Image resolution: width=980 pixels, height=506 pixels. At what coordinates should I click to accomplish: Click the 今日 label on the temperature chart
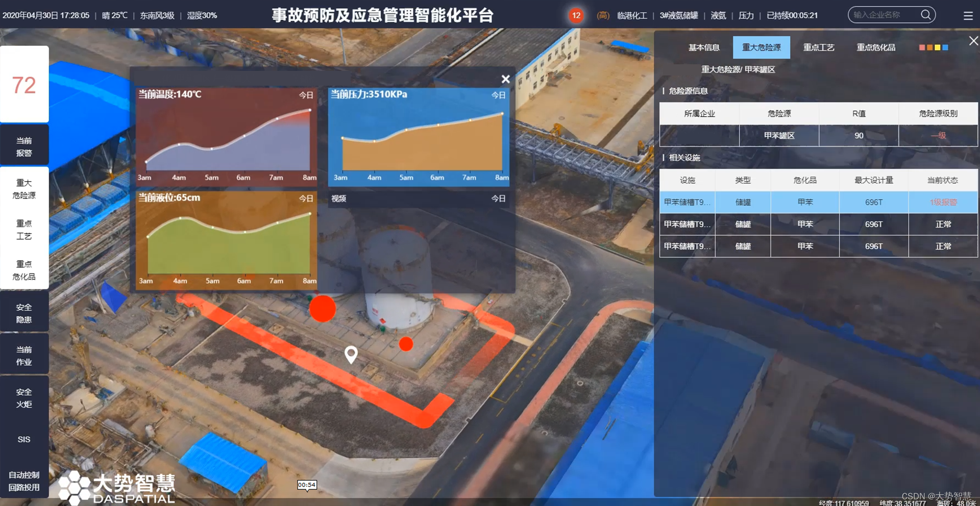[306, 95]
